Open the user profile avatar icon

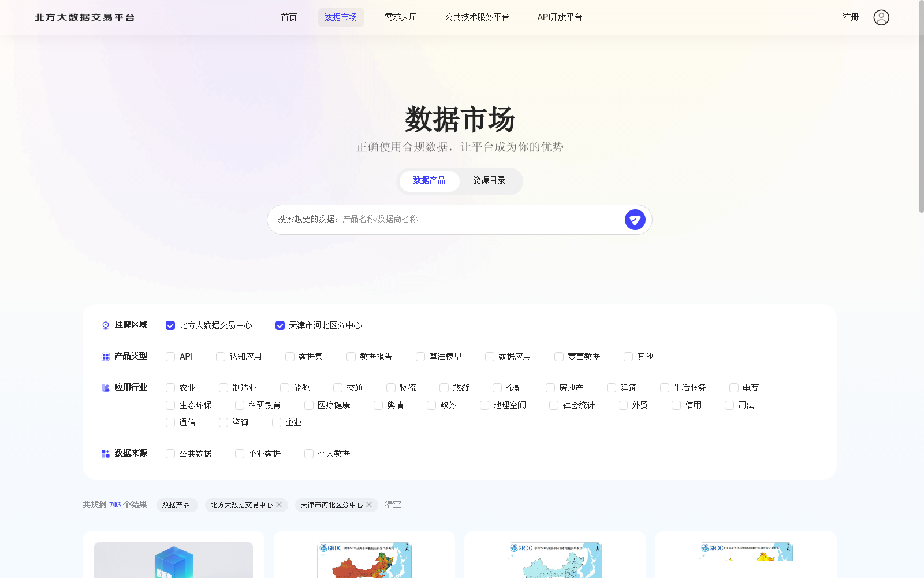(x=881, y=17)
